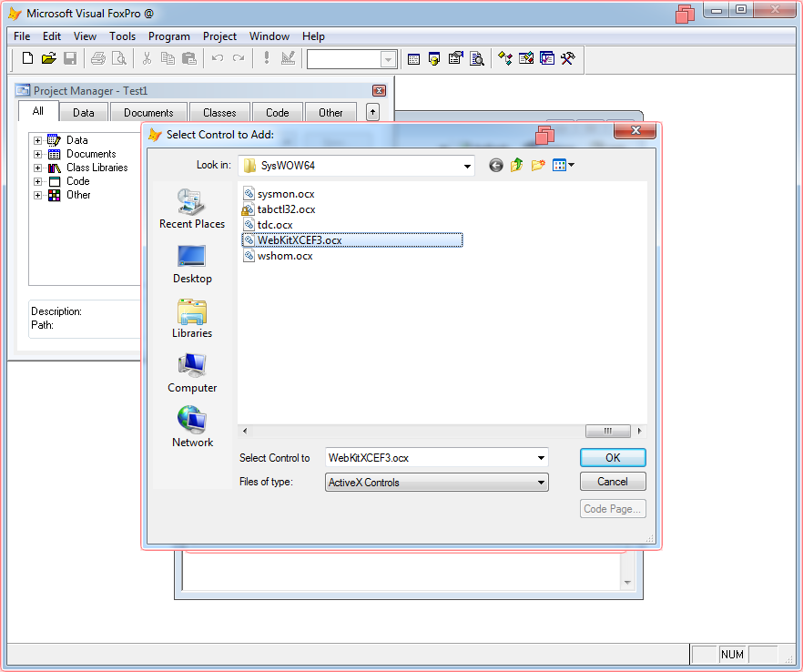Open the Files of type dropdown

(541, 483)
